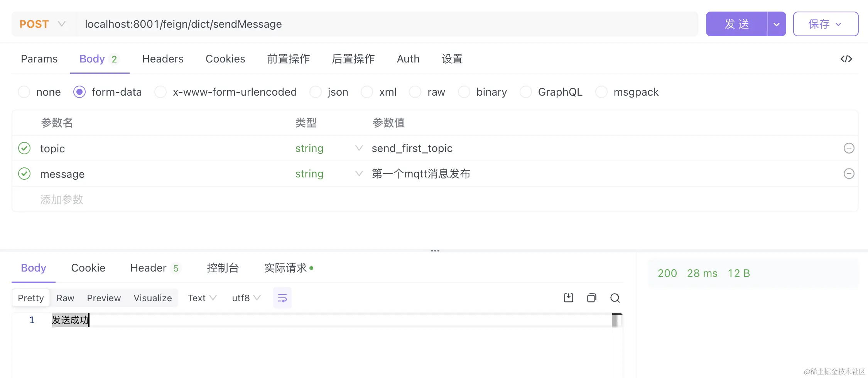Click the 12 B response size
The image size is (868, 378).
pyautogui.click(x=739, y=273)
